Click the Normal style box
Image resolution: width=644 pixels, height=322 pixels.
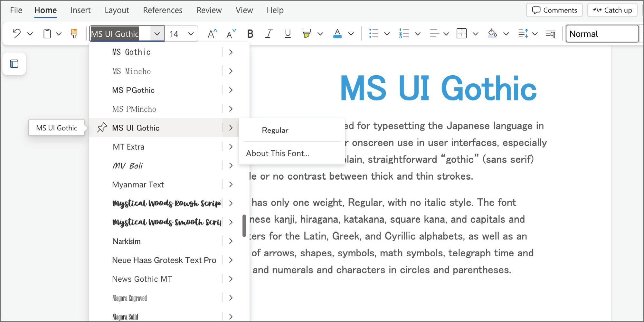pyautogui.click(x=602, y=33)
